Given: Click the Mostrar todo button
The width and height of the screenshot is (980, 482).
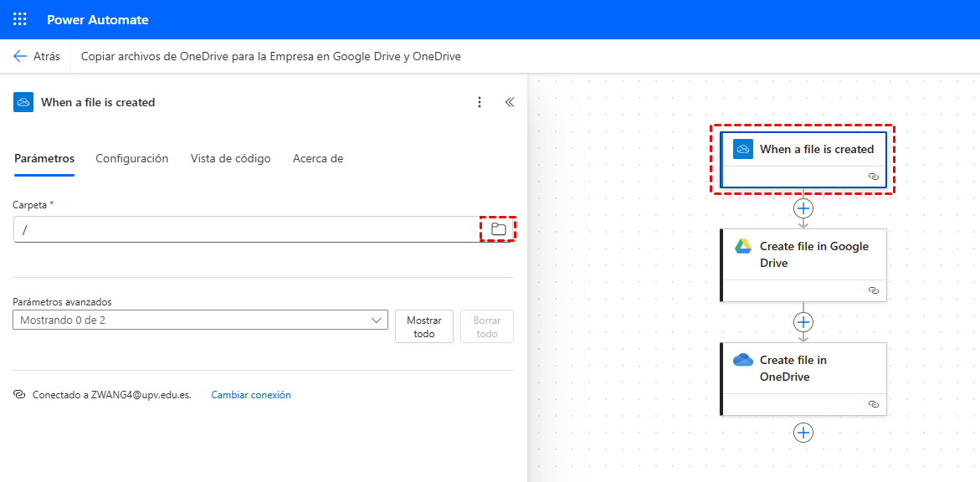Looking at the screenshot, I should click(424, 326).
